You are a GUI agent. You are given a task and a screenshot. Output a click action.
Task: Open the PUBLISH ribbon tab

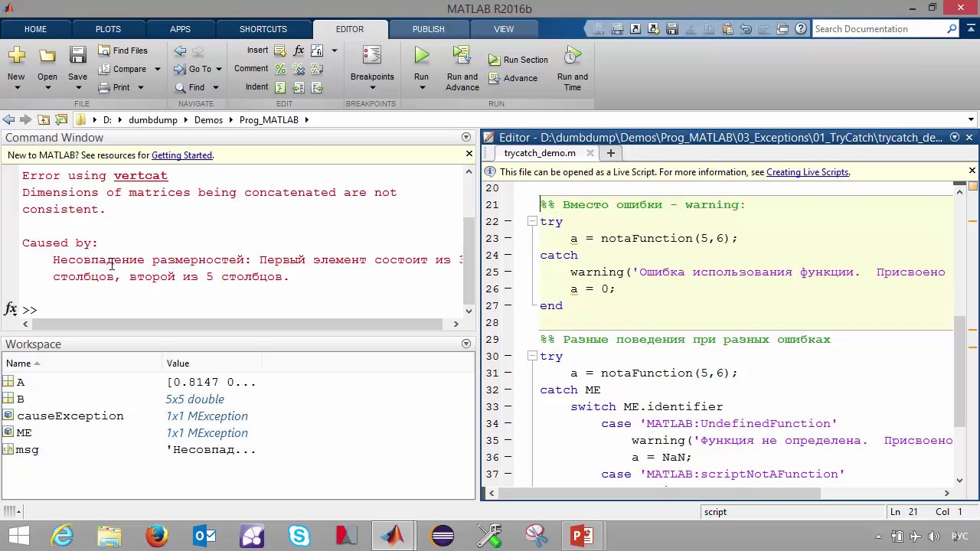click(x=428, y=29)
